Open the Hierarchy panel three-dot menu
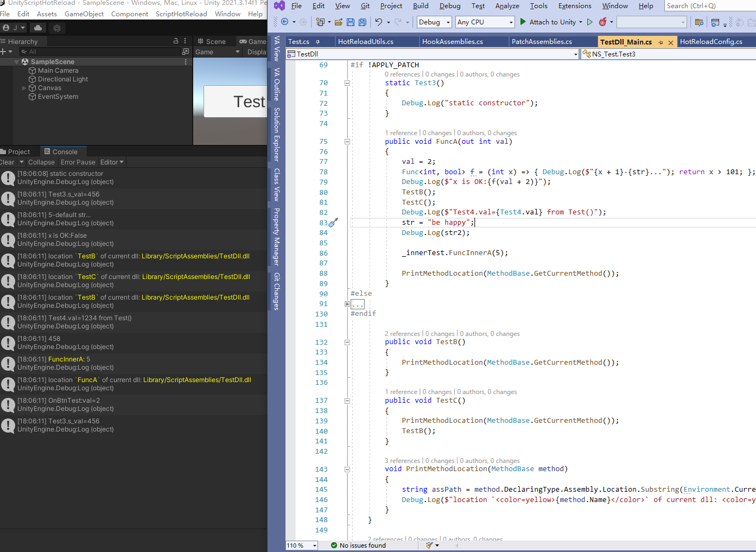The width and height of the screenshot is (756, 552). tap(185, 41)
